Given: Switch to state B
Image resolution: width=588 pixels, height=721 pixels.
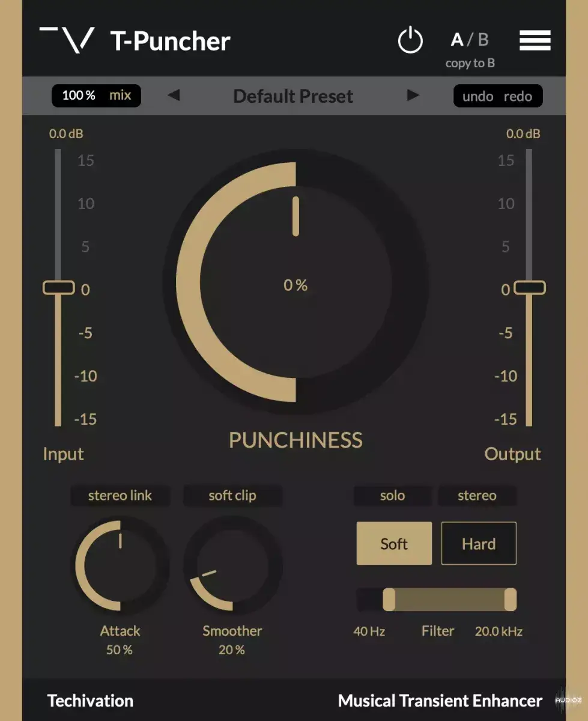Looking at the screenshot, I should click(x=483, y=40).
